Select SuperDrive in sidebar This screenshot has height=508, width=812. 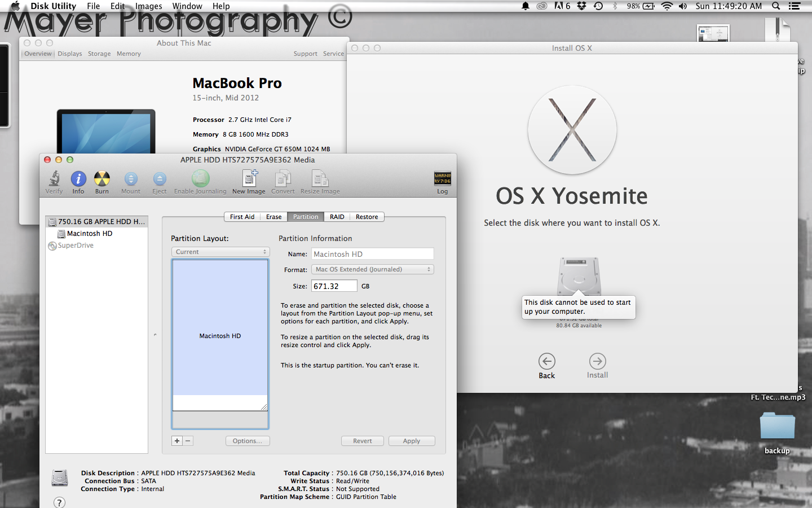[71, 246]
